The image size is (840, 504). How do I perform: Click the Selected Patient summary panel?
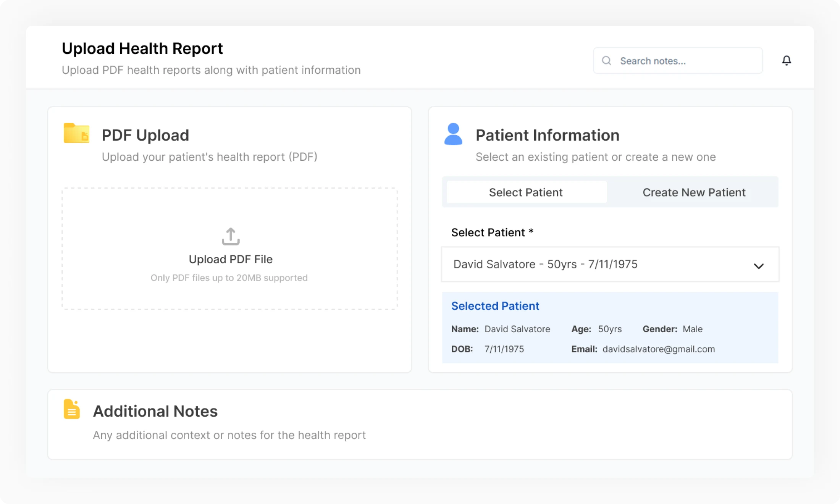pos(610,328)
